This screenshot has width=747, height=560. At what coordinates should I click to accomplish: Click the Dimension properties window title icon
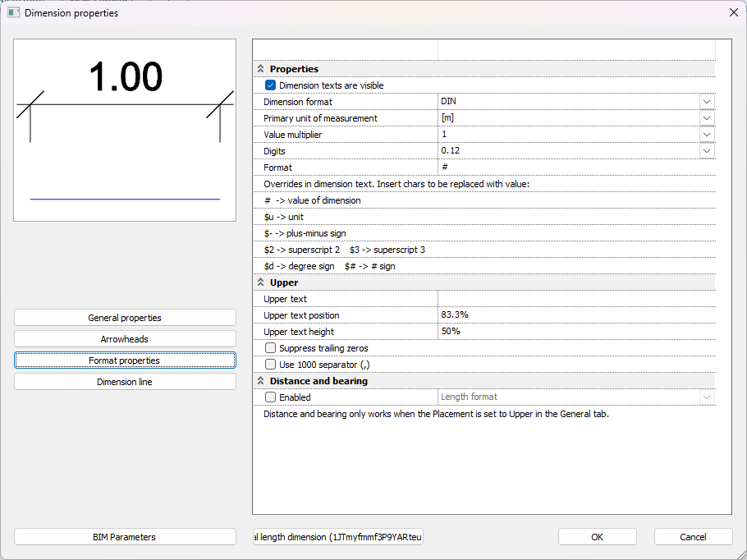click(13, 12)
